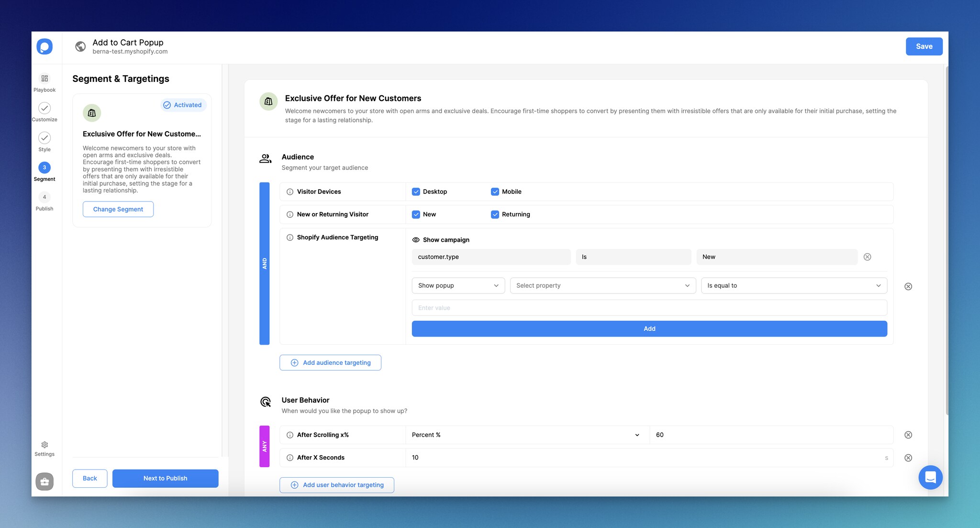The image size is (980, 528).
Task: Click the eye icon beside Show campaign
Action: pos(415,239)
